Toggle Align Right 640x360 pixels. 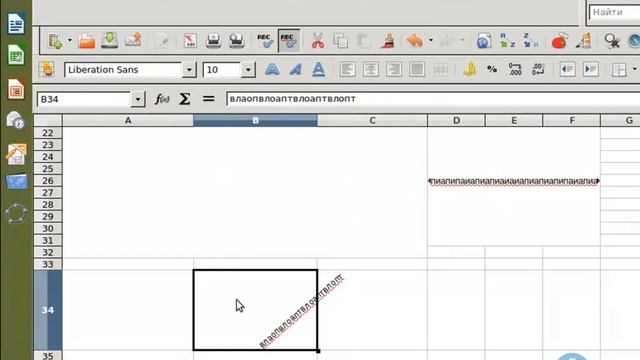coord(394,69)
